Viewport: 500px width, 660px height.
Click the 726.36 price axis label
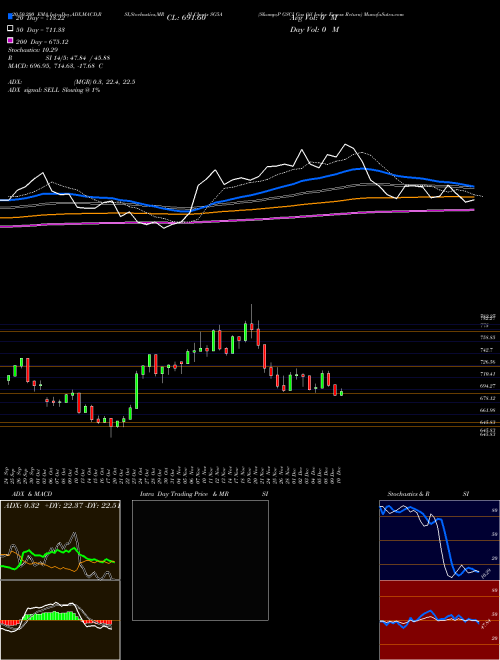pyautogui.click(x=487, y=362)
